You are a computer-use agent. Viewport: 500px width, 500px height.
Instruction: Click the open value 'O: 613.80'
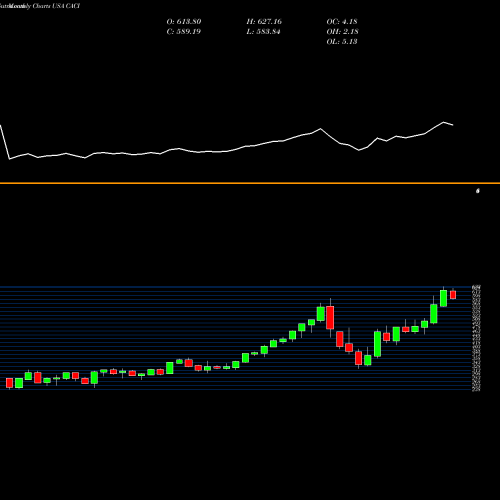(x=184, y=22)
